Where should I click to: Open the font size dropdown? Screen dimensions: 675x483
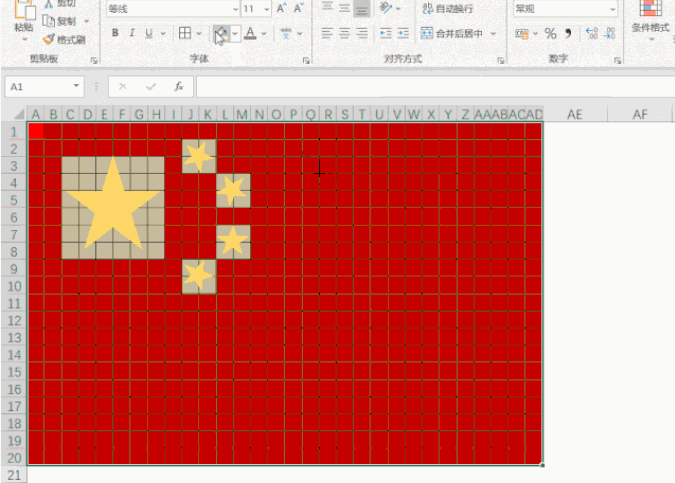point(266,9)
